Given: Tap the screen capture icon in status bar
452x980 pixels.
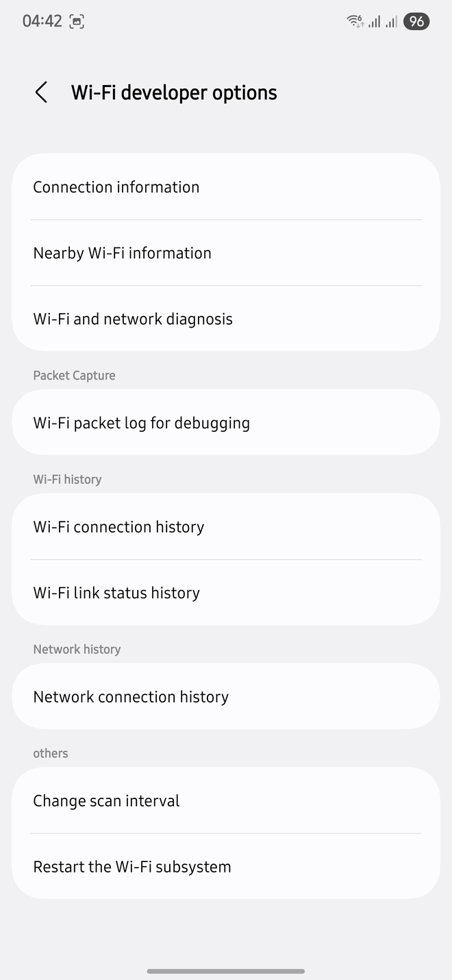Looking at the screenshot, I should pos(77,21).
